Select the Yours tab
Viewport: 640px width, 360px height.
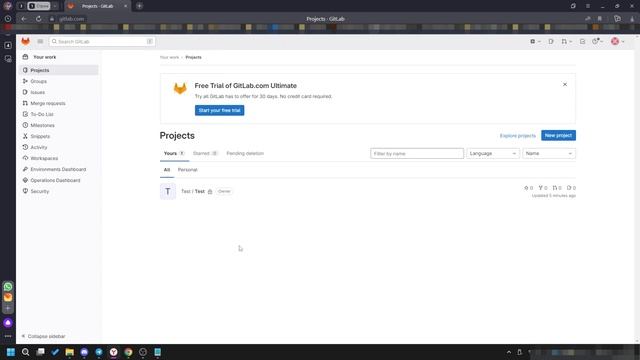[x=174, y=153]
